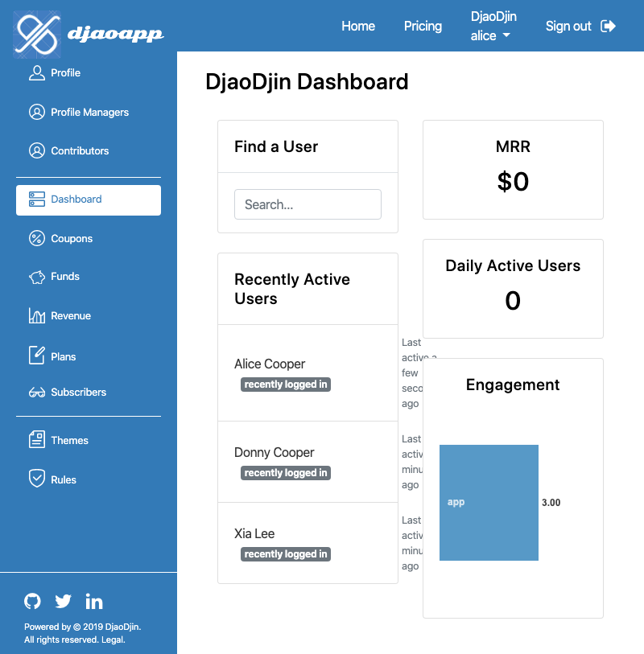
Task: Click the Contributors icon in sidebar
Action: point(37,150)
